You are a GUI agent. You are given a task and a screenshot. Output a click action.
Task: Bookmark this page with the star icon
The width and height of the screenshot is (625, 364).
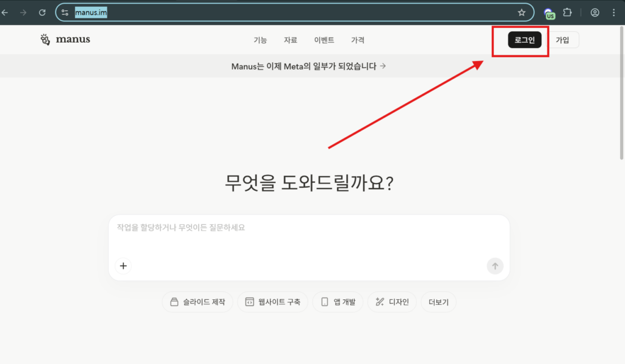coord(521,12)
